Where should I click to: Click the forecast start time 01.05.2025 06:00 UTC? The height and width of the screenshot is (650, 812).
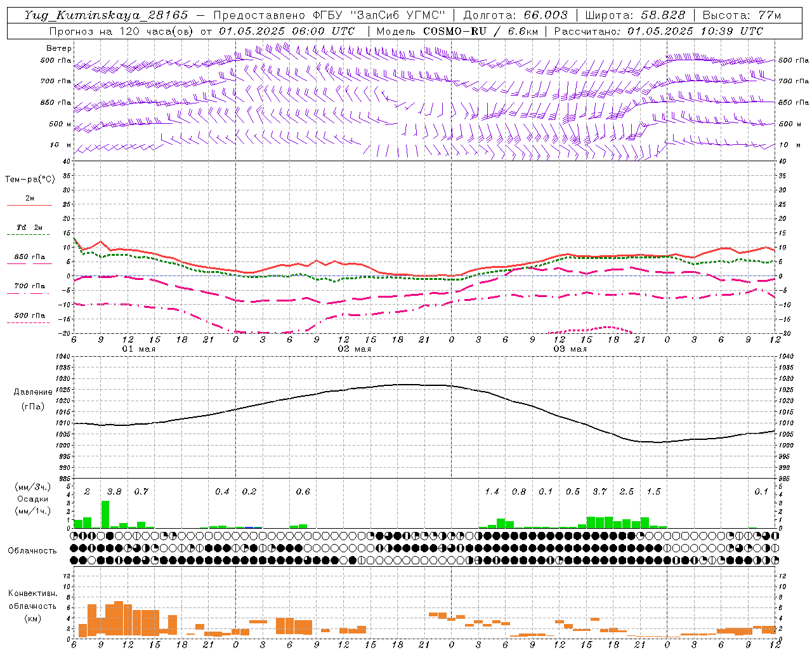287,31
